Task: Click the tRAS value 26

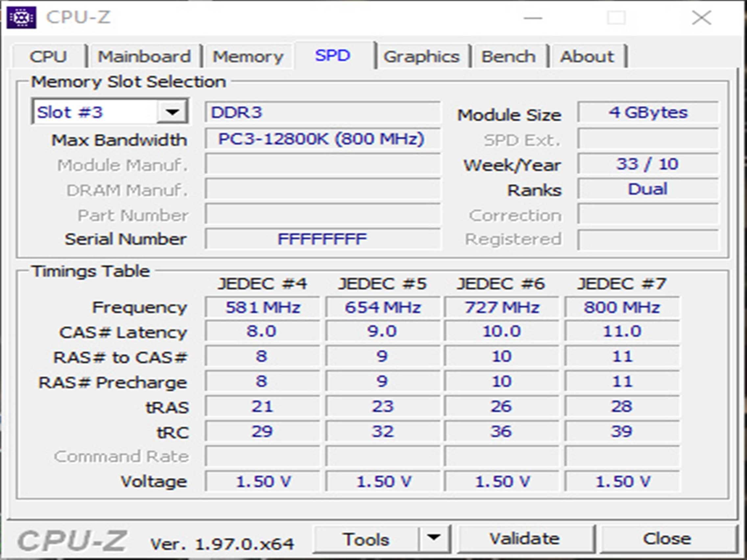Action: (x=501, y=406)
